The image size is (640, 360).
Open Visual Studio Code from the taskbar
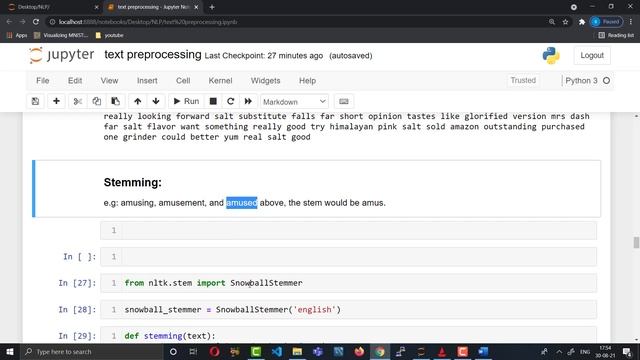coord(277,351)
